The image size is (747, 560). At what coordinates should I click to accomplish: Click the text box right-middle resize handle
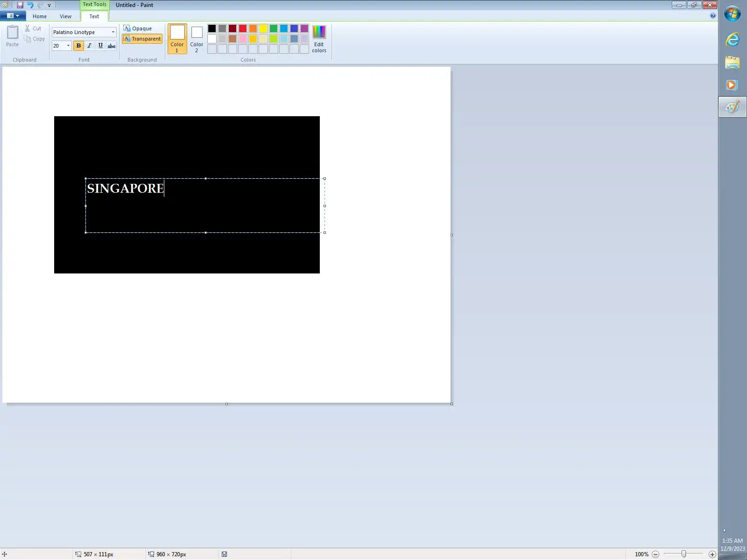pyautogui.click(x=324, y=206)
